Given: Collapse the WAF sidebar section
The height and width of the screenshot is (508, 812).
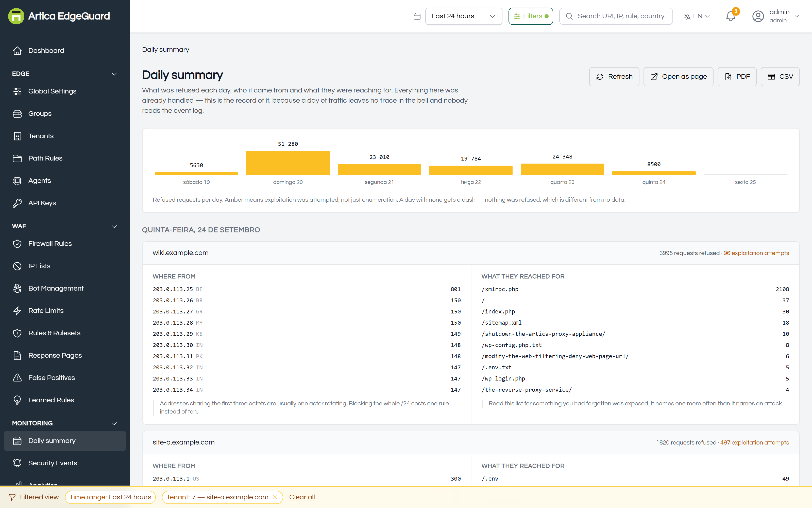Looking at the screenshot, I should (114, 227).
